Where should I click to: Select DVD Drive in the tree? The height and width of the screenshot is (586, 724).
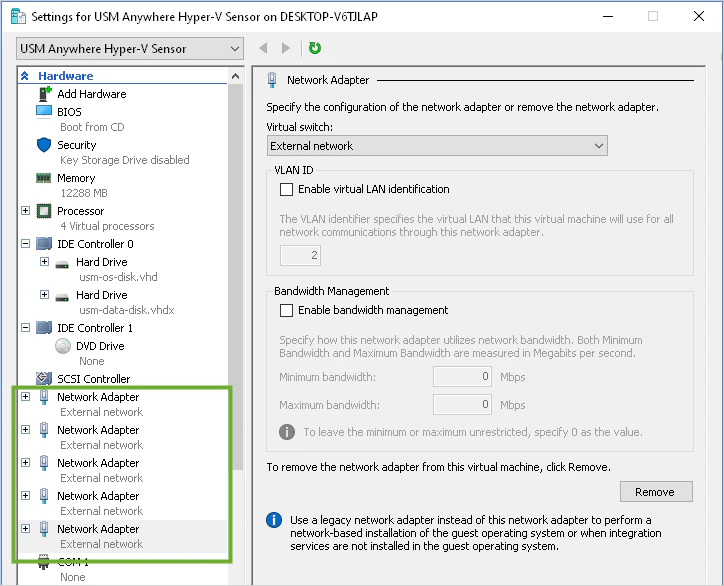pyautogui.click(x=100, y=346)
